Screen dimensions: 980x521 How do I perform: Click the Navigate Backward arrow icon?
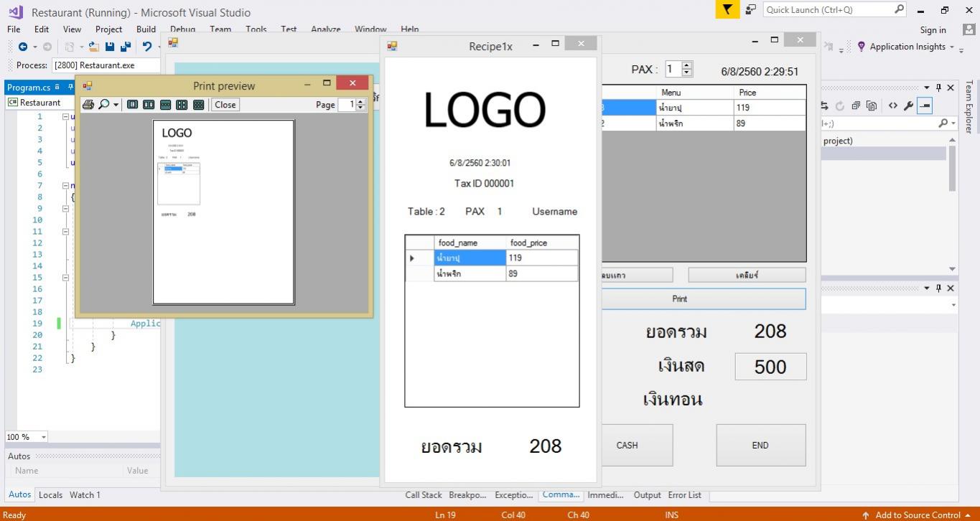[23, 47]
